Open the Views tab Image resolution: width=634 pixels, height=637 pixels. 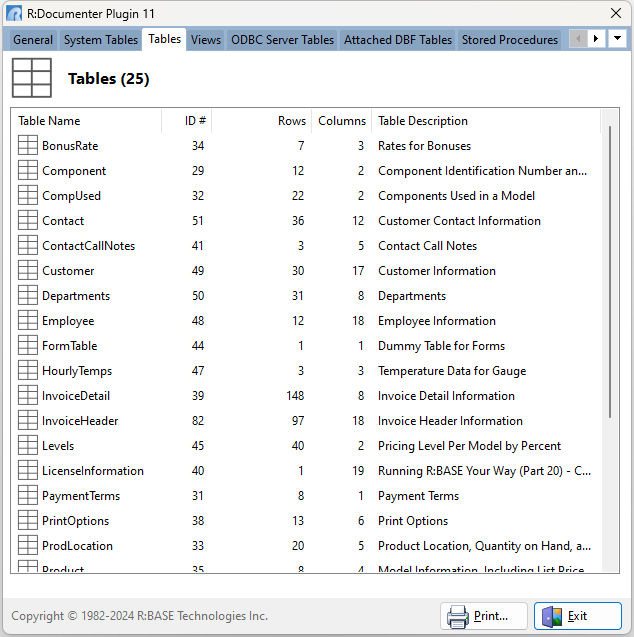pyautogui.click(x=206, y=40)
